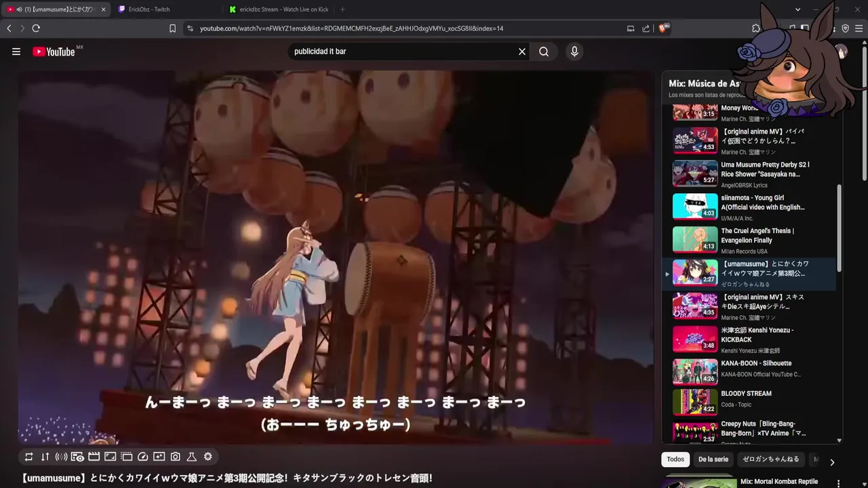Play 'Uma Musume Pretty Derby S2' Rice Shower video
868x488 pixels.
click(749, 174)
